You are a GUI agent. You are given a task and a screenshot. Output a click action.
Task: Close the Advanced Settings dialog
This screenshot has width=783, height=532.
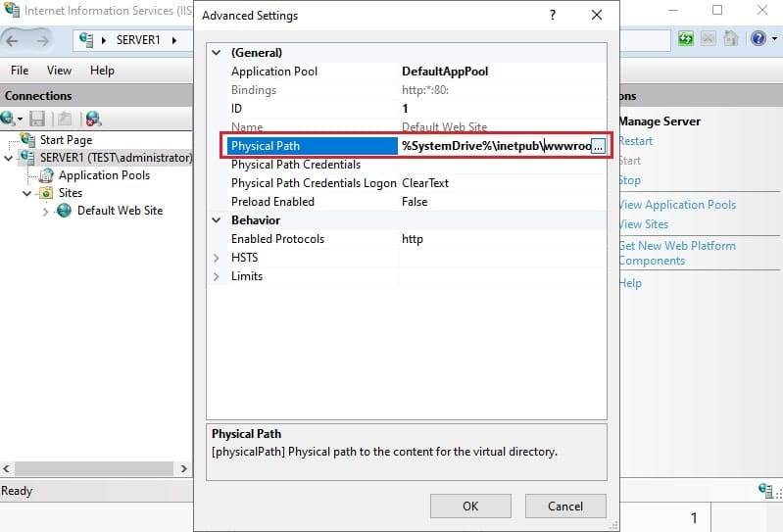(x=597, y=15)
